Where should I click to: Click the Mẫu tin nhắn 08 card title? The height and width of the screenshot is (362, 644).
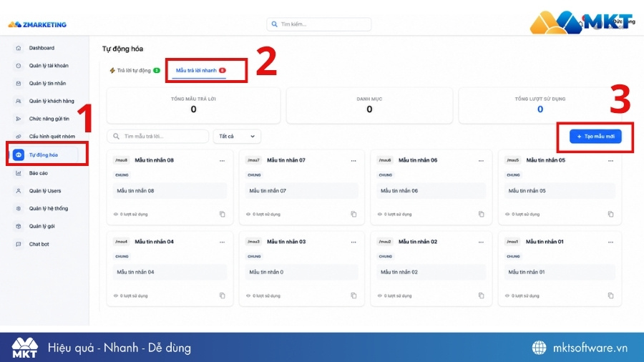(x=154, y=160)
